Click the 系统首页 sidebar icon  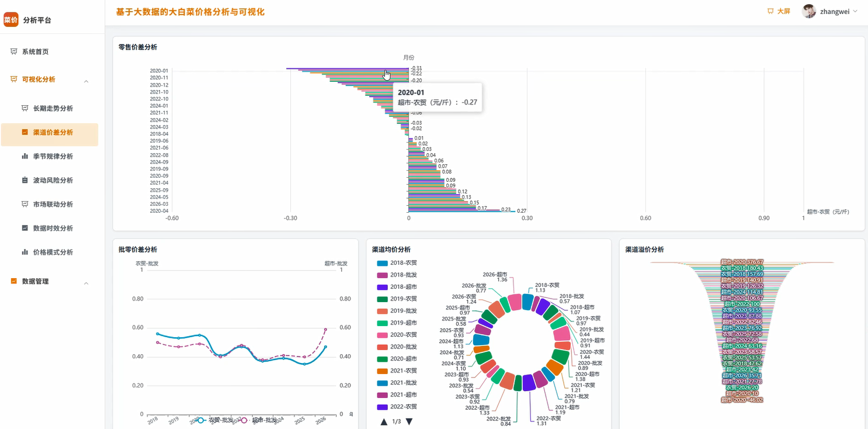click(14, 51)
